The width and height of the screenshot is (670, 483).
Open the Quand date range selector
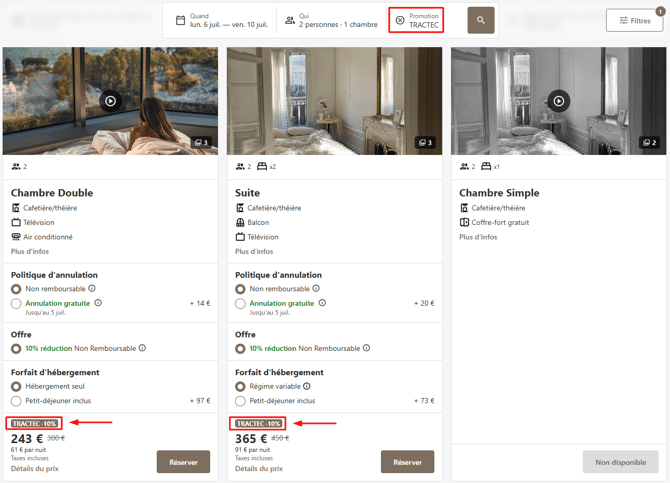tap(222, 20)
